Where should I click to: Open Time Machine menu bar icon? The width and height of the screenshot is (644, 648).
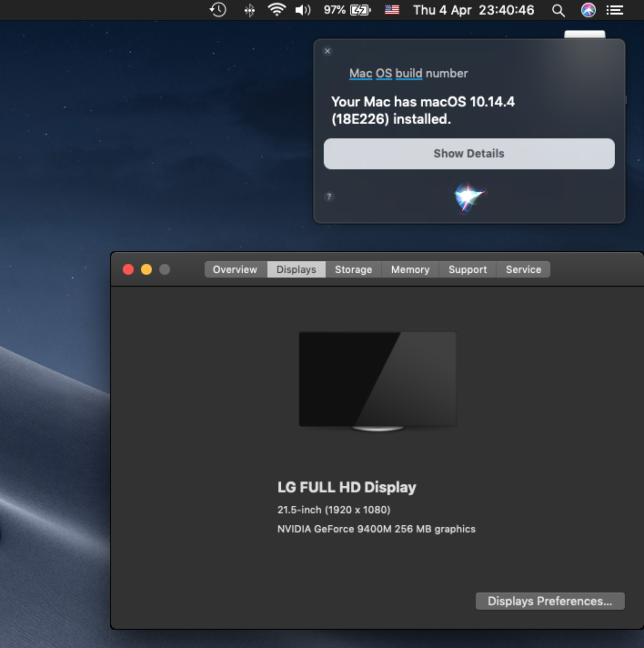[217, 10]
